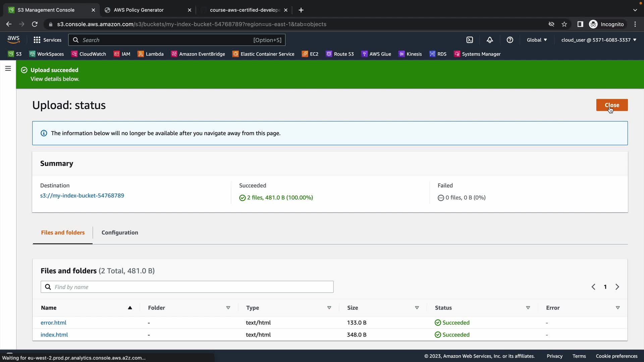The height and width of the screenshot is (362, 644).
Task: Open the AWS CloudShell icon
Action: click(x=470, y=40)
